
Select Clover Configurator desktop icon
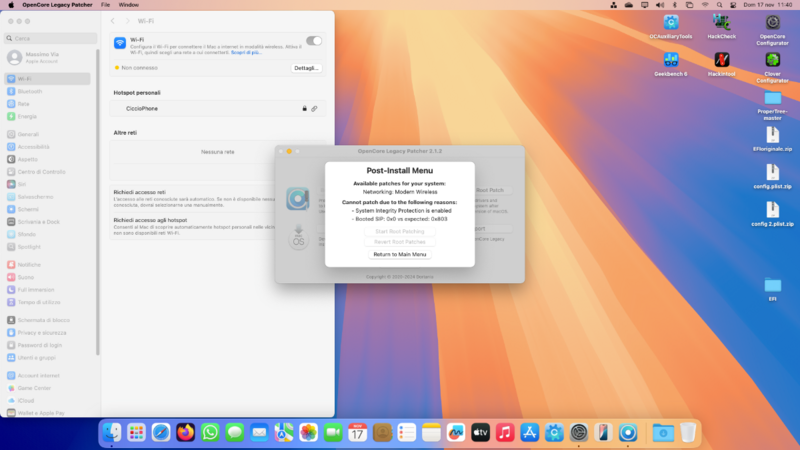click(772, 67)
